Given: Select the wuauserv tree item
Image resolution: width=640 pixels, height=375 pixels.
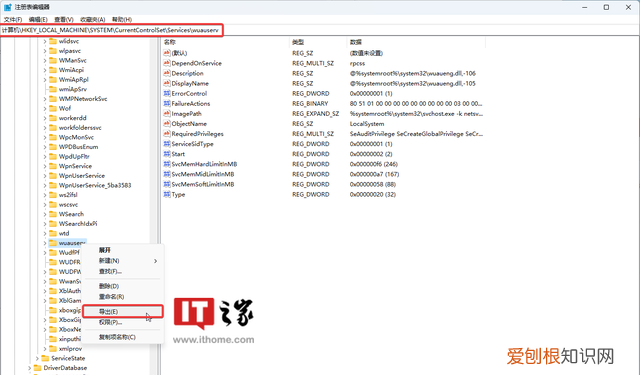Looking at the screenshot, I should pyautogui.click(x=71, y=243).
